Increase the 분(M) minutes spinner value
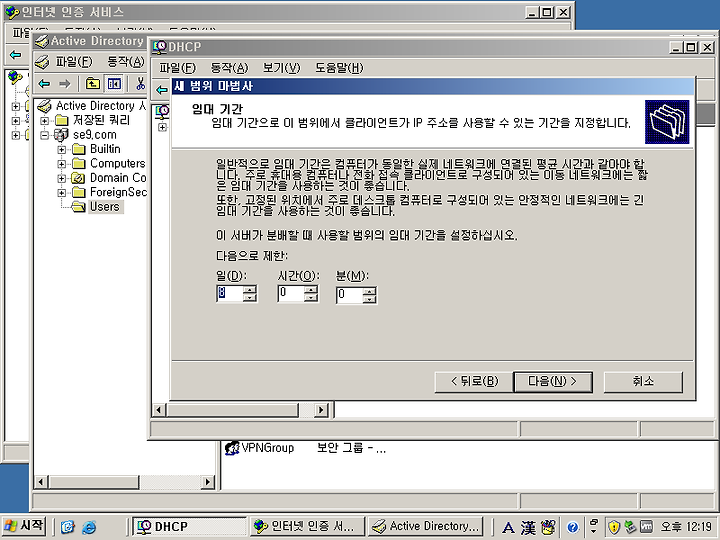 [x=369, y=291]
